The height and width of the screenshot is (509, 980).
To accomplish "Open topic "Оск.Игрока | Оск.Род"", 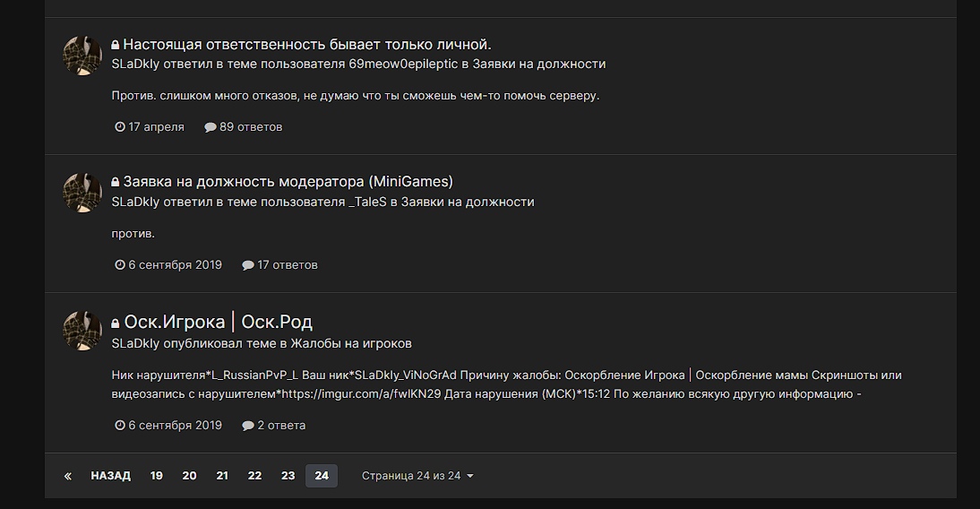I will coord(218,322).
